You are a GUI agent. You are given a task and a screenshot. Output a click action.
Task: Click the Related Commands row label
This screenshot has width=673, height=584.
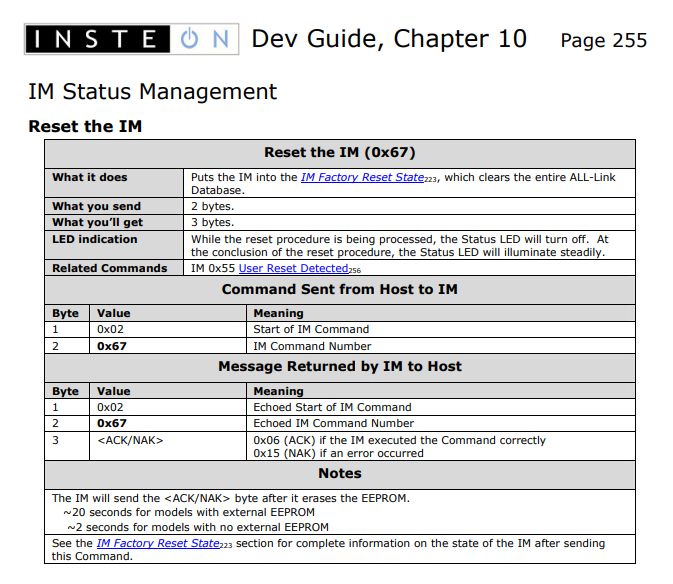pyautogui.click(x=114, y=268)
